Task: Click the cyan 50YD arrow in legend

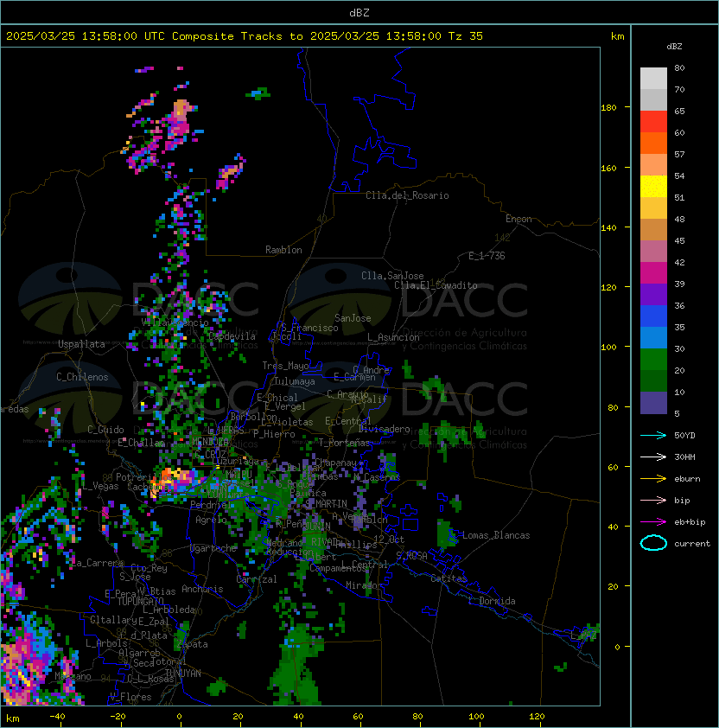Action: tap(653, 436)
